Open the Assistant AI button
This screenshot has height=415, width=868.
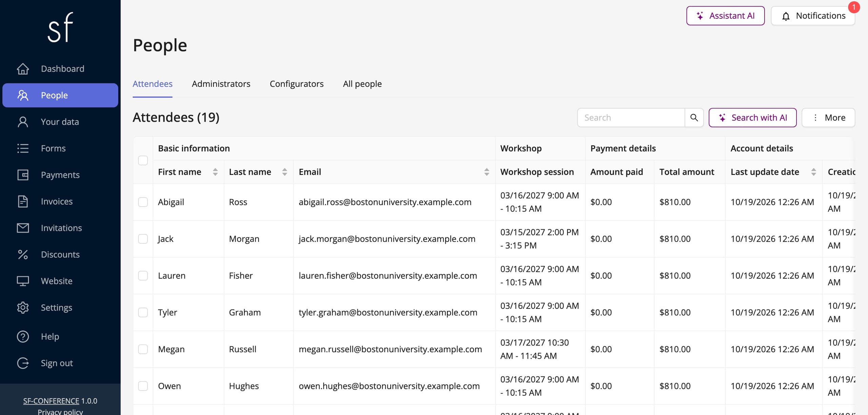tap(725, 16)
